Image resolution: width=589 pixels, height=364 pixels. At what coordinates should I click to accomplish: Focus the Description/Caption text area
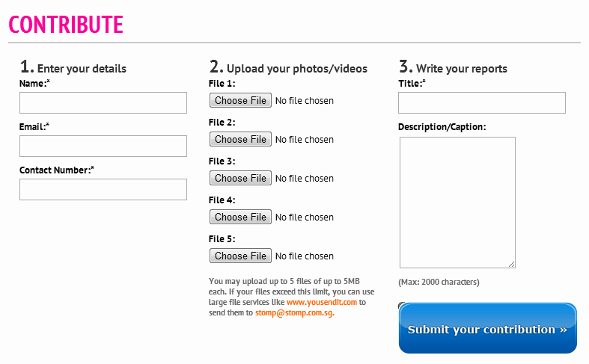457,202
